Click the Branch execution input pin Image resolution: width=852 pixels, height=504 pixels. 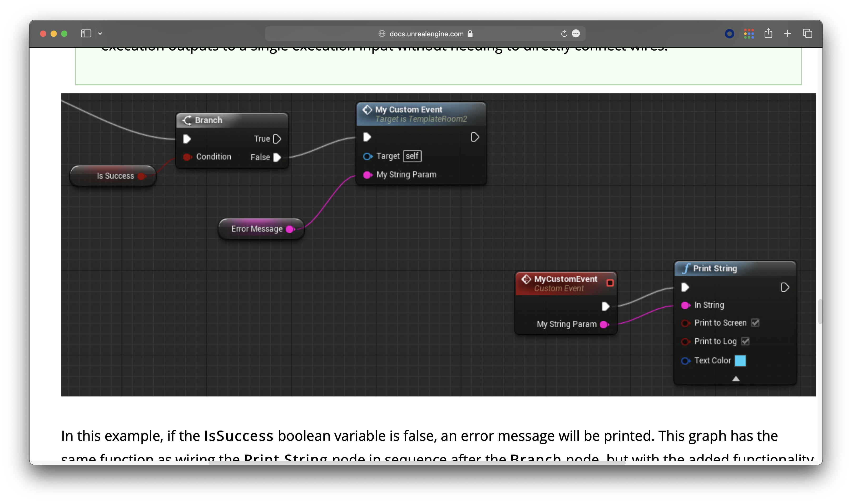(x=187, y=139)
